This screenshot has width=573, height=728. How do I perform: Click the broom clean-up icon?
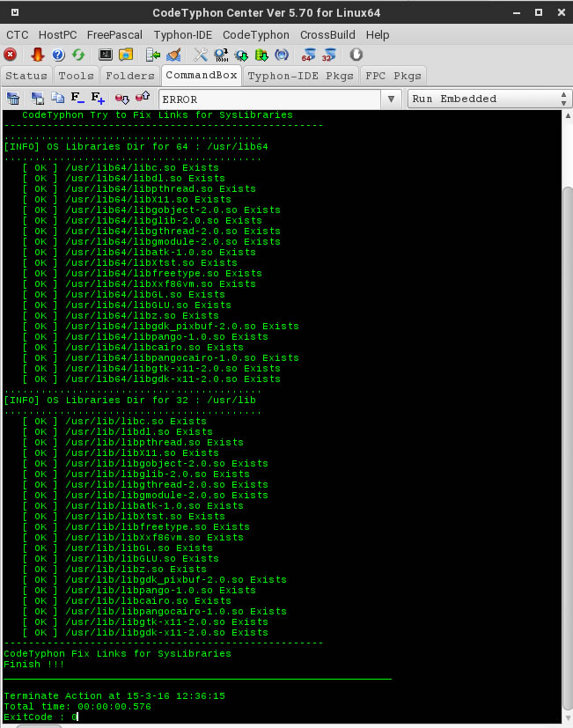click(x=173, y=55)
